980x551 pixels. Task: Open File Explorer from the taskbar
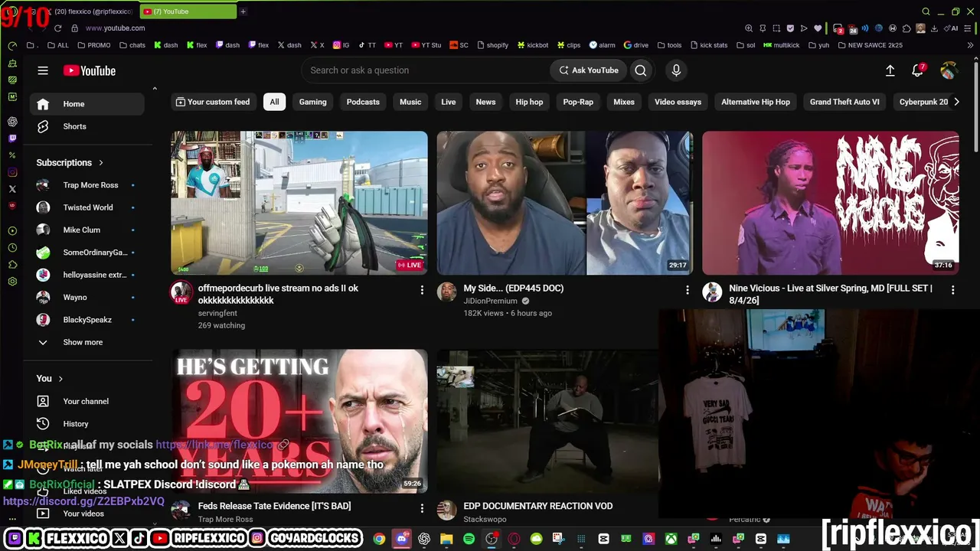point(446,539)
